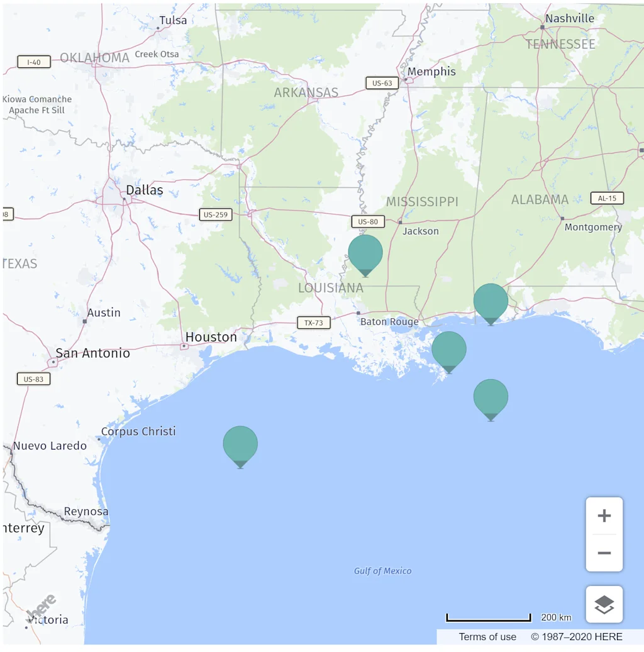Click the US-80 highway shield

pyautogui.click(x=368, y=222)
